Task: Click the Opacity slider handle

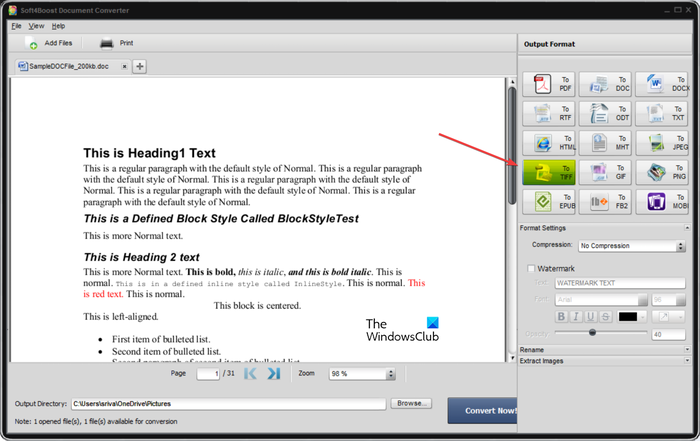Action: [x=592, y=333]
